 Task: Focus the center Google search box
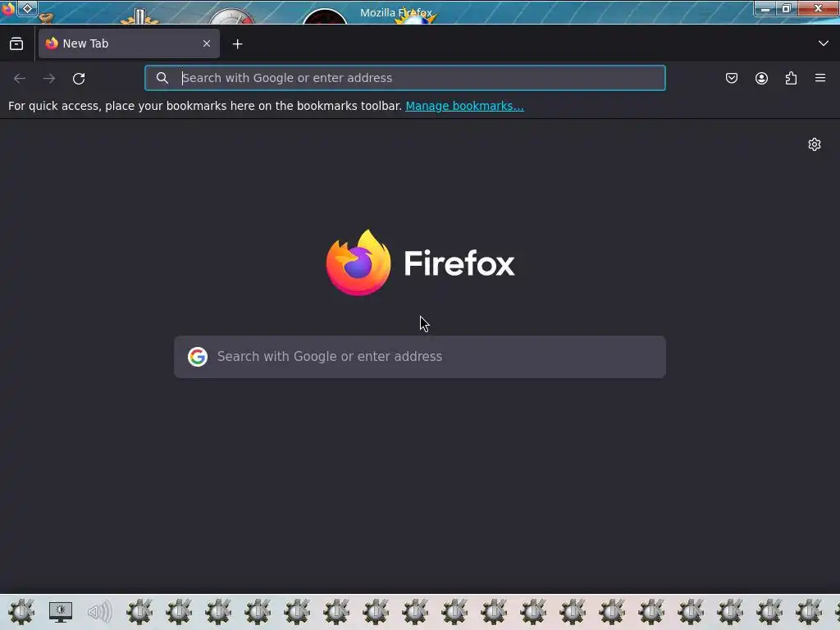pos(420,357)
